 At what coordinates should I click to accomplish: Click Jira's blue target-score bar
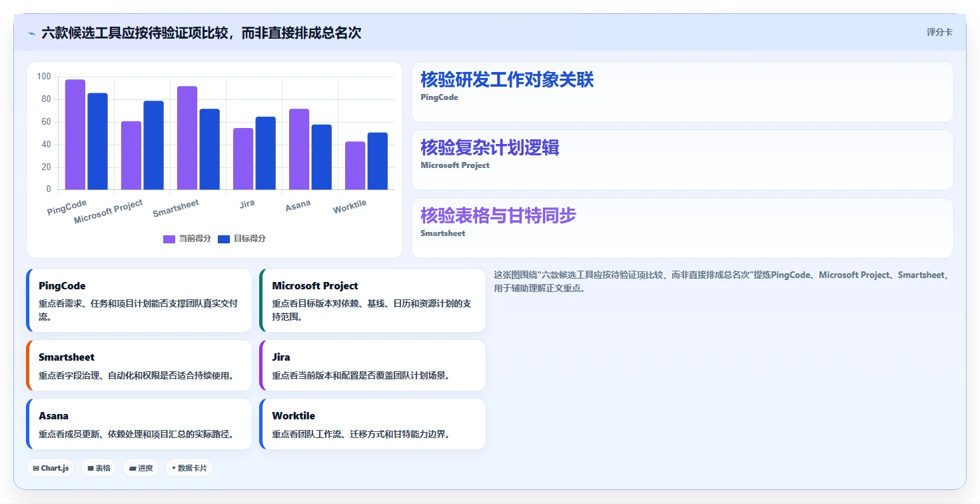(x=265, y=153)
